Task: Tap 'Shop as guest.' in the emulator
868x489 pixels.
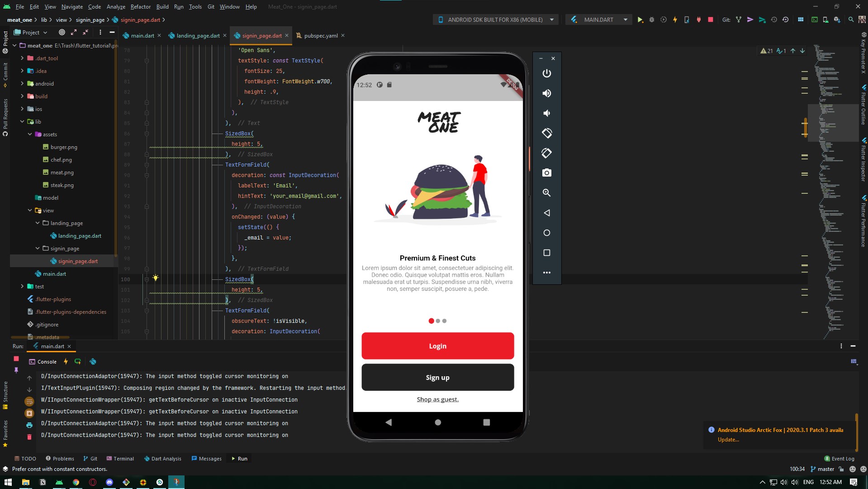Action: pos(437,399)
